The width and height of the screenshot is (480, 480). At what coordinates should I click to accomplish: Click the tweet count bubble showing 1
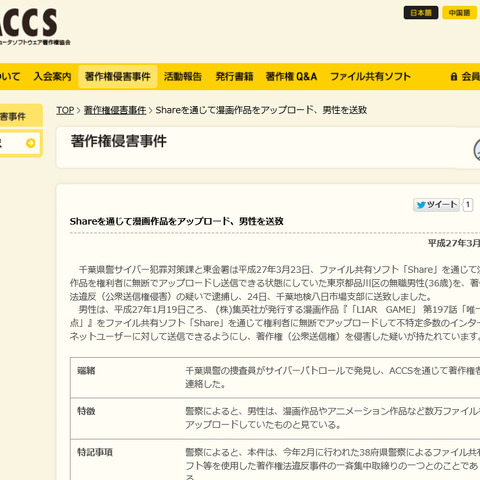(468, 204)
